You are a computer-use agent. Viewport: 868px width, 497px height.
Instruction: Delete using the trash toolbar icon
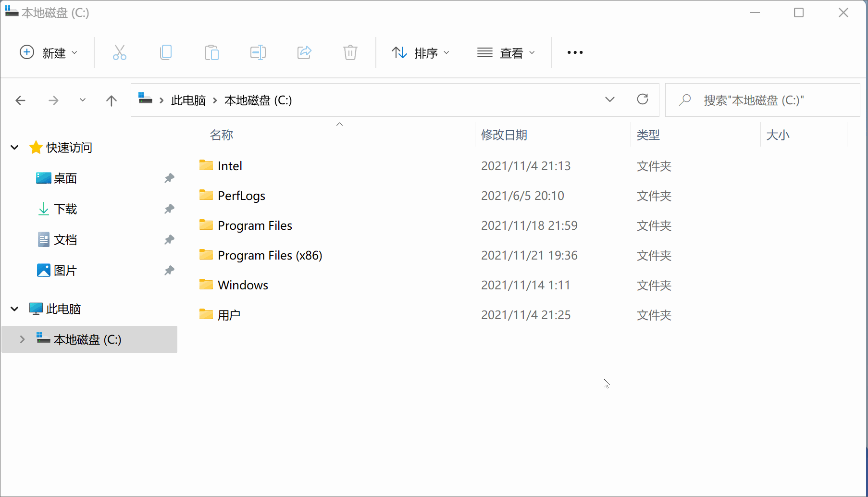pos(350,52)
